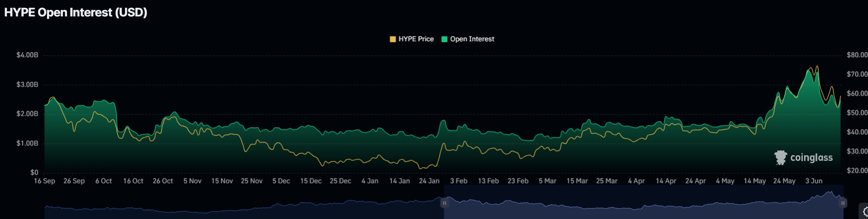Click the 13 Feb date label

[488, 181]
